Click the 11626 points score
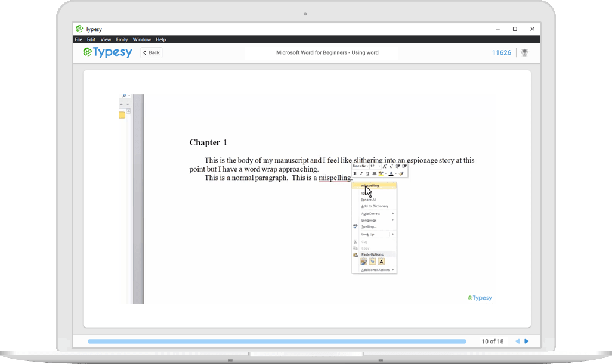Viewport: 612px width, 364px height. coord(501,52)
